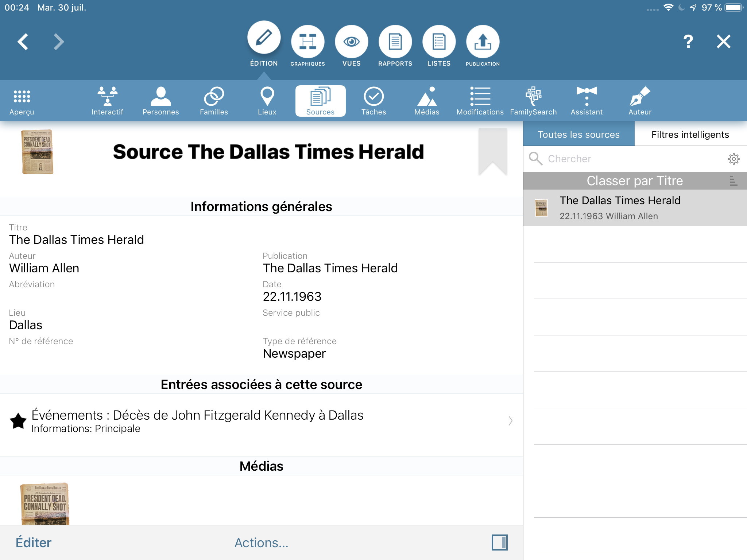Open the Assistant section
The image size is (747, 560).
[x=587, y=101]
